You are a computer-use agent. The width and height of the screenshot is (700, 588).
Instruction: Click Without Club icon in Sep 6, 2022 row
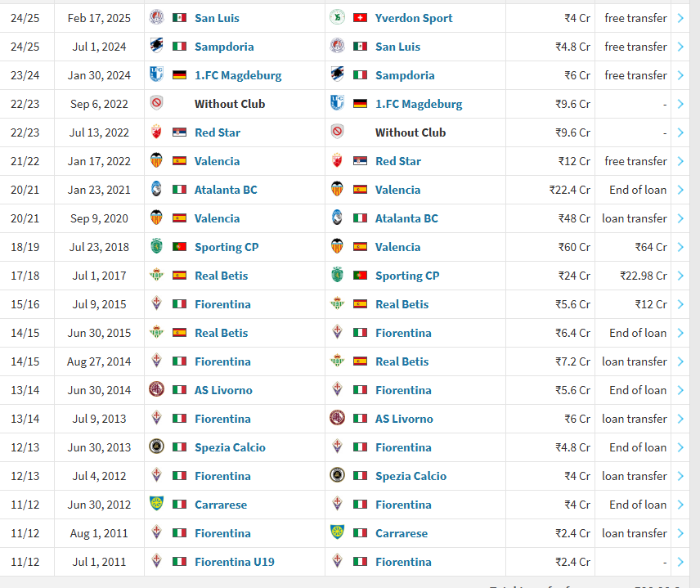(156, 104)
